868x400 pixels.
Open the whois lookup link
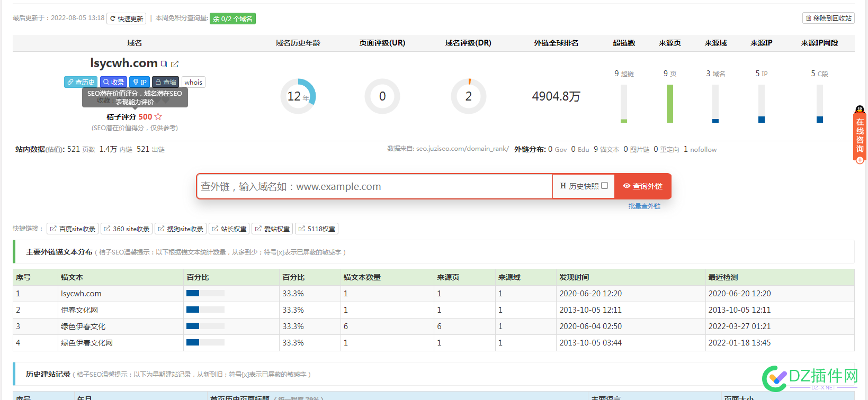pos(193,82)
